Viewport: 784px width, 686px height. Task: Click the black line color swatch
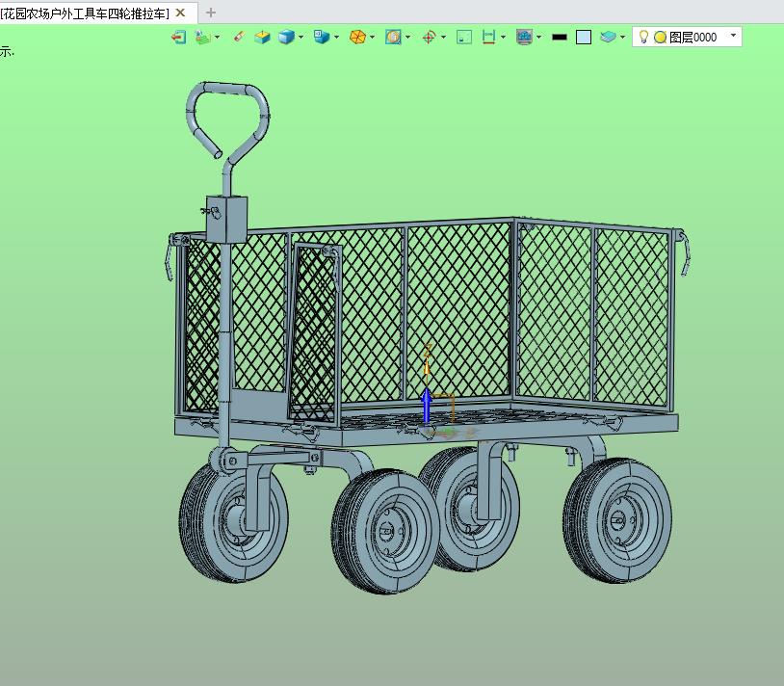point(559,37)
